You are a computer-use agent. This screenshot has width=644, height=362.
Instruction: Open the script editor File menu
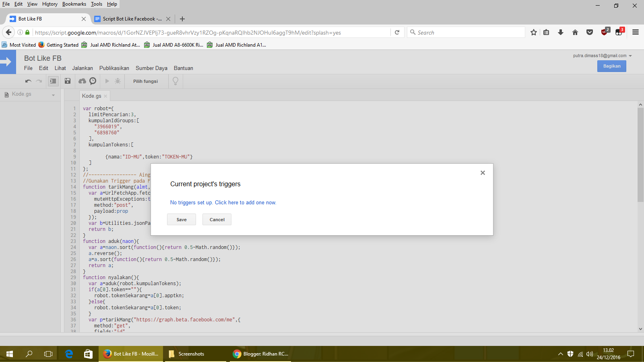[x=28, y=68]
